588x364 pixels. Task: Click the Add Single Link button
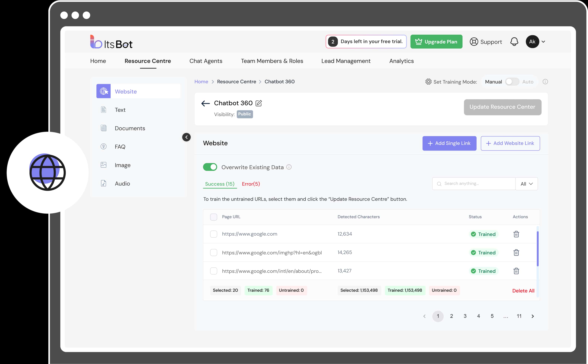pos(449,143)
